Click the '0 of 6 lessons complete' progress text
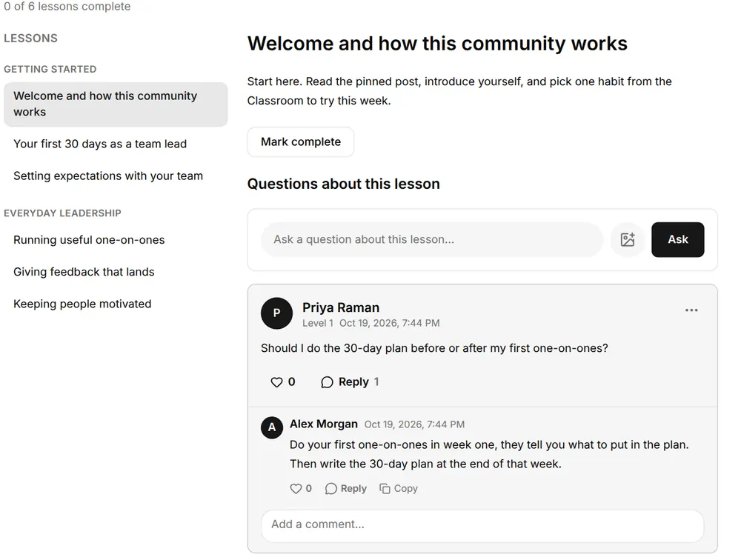Image resolution: width=741 pixels, height=560 pixels. (67, 7)
